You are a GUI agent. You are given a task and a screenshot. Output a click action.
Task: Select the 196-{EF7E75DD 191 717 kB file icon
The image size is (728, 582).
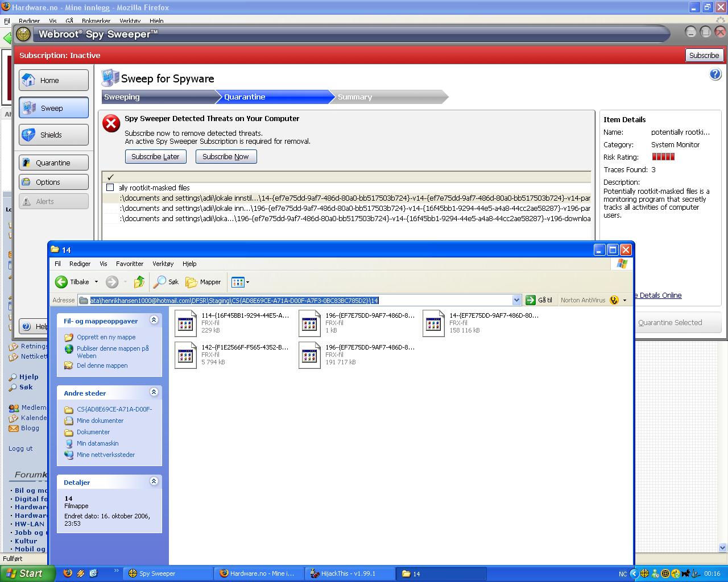(309, 355)
